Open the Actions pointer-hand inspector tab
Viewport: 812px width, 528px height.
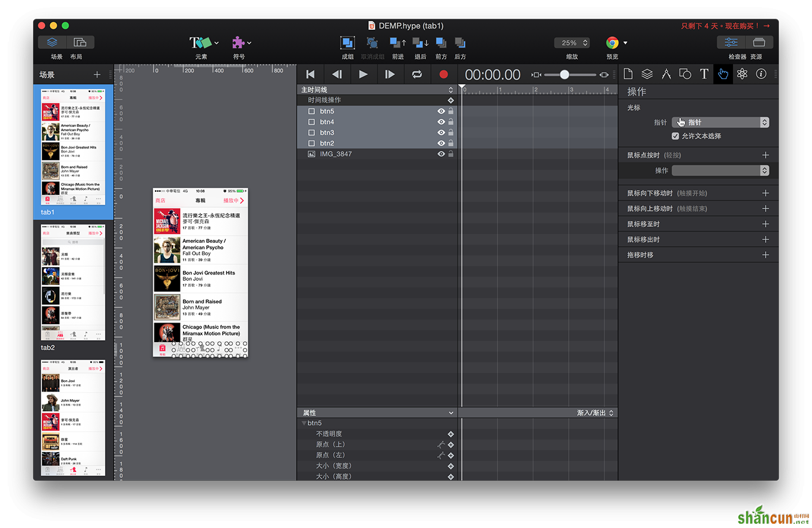pyautogui.click(x=723, y=74)
